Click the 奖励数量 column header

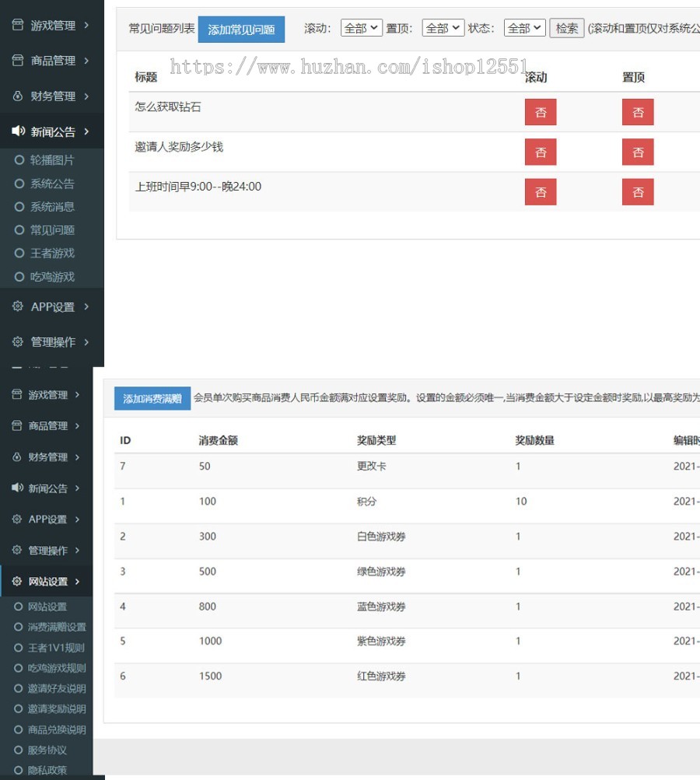(535, 440)
